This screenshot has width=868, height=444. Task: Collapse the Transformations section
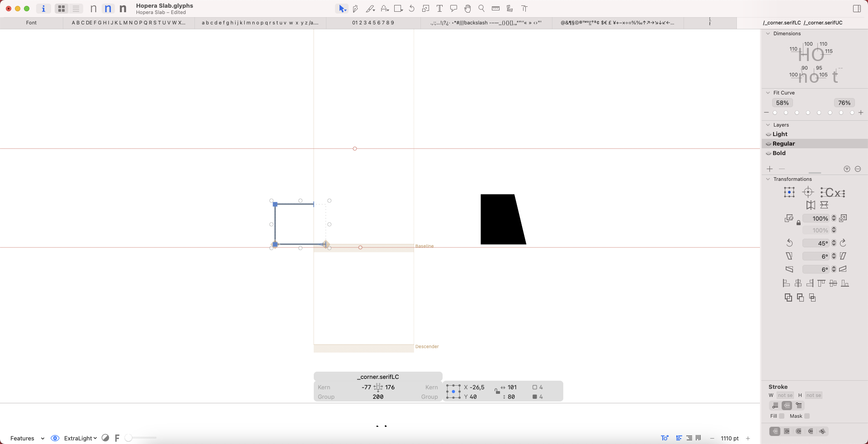(x=768, y=179)
